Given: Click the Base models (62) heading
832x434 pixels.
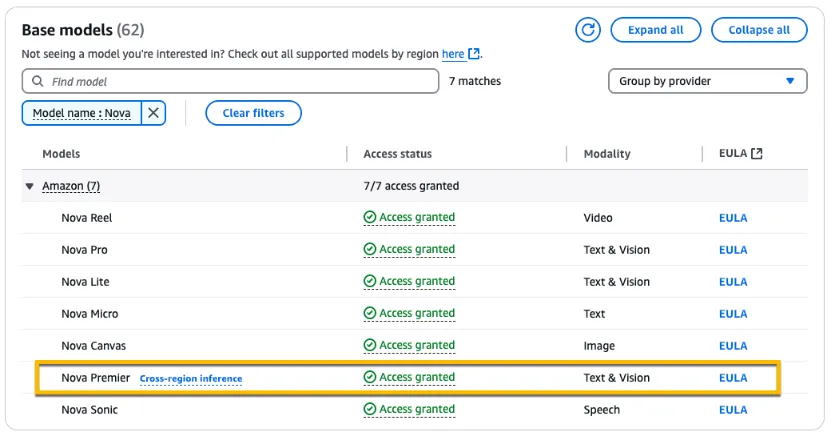Looking at the screenshot, I should (83, 30).
